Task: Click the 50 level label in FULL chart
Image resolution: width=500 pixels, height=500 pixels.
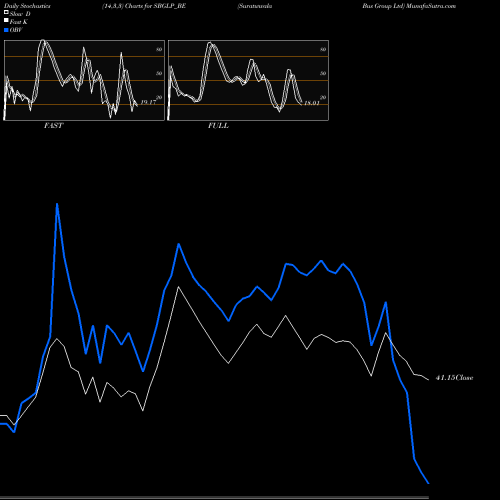Action: click(x=323, y=73)
